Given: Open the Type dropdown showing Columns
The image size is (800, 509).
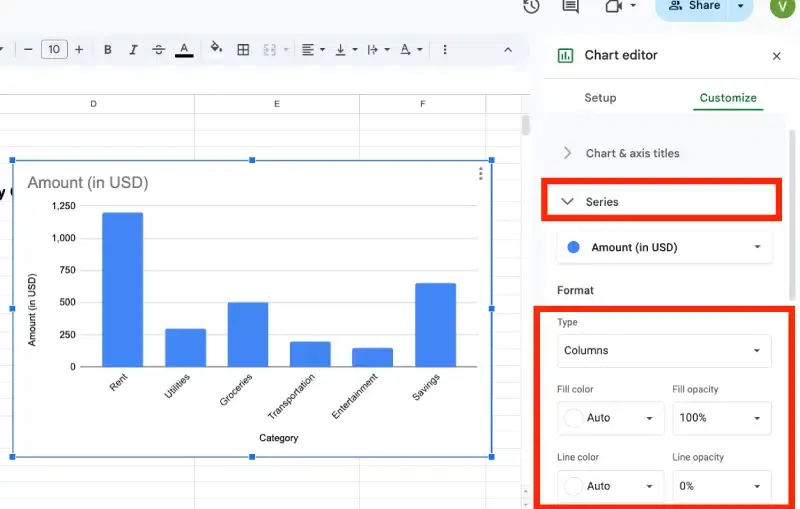Looking at the screenshot, I should [664, 350].
